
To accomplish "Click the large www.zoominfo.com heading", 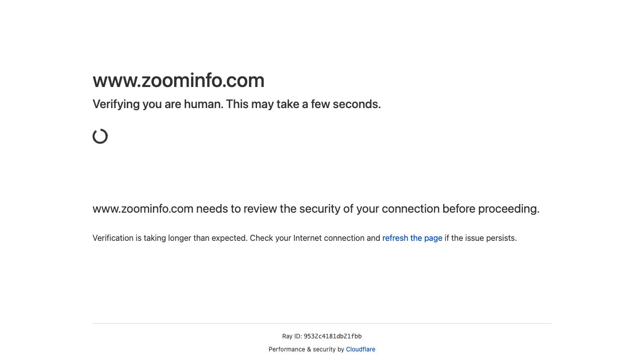I will pos(178,80).
